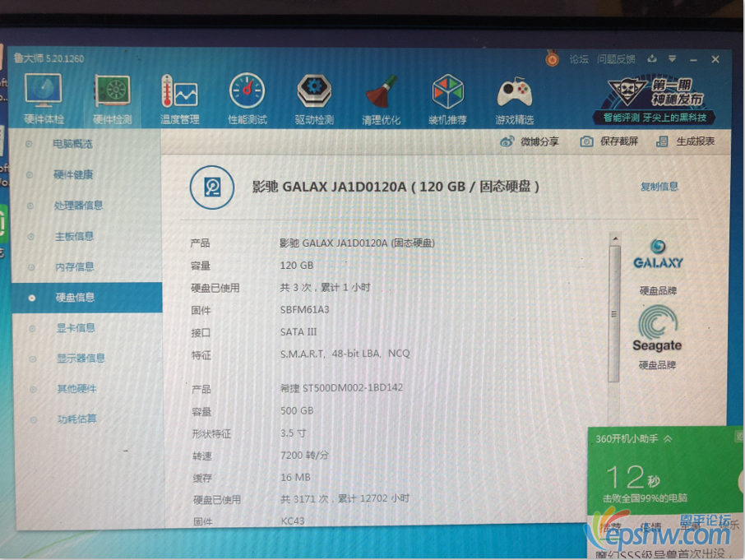Click the 16 MB cache value
Image resolution: width=745 pixels, height=560 pixels.
(295, 477)
